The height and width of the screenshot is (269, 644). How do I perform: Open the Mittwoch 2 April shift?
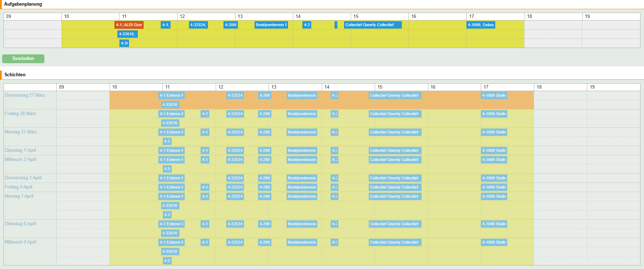click(20, 160)
